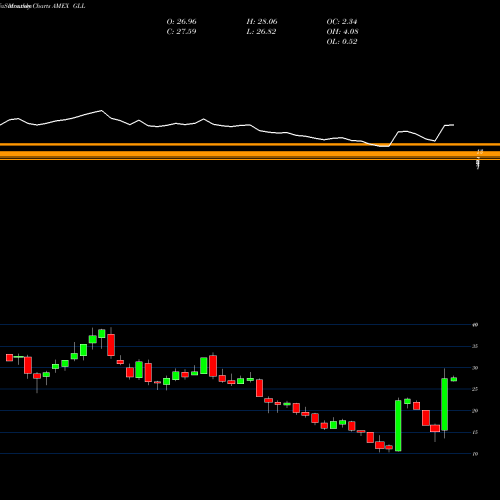This screenshot has width=500, height=500.
Task: Click the end point of the white indicator line
Action: [453, 125]
